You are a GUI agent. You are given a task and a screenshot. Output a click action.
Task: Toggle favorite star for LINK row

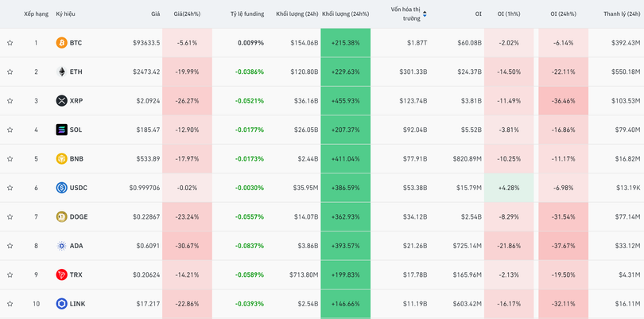click(x=10, y=304)
